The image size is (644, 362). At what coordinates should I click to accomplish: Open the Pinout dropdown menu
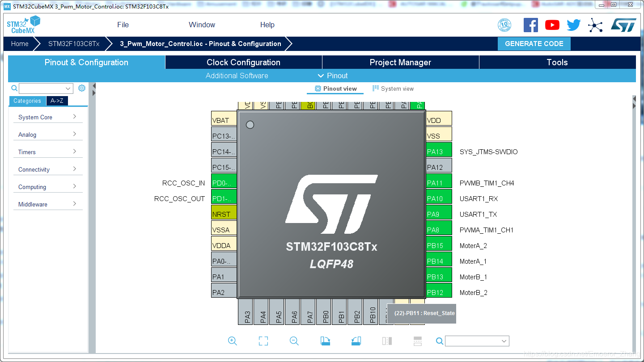[x=333, y=76]
